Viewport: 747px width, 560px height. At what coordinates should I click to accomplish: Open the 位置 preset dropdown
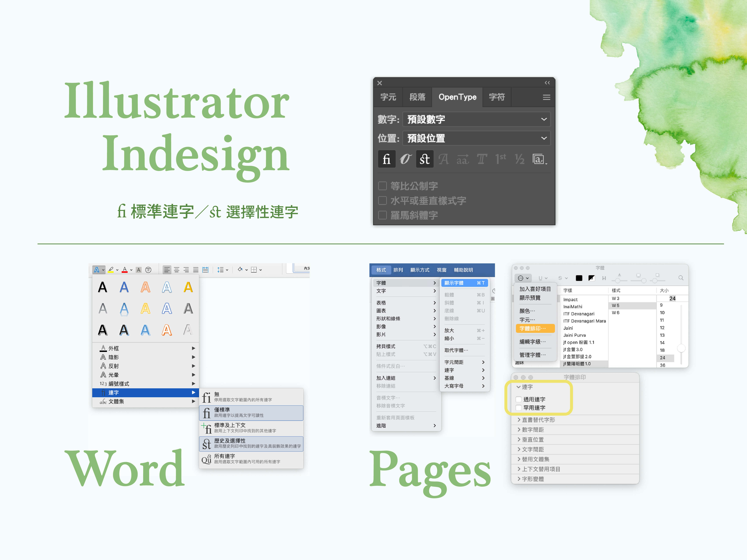point(477,138)
